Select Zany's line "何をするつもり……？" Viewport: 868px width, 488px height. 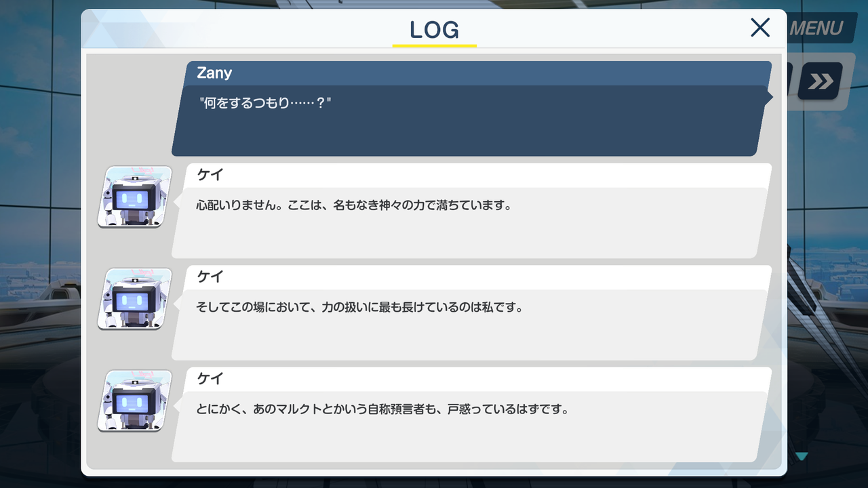(265, 104)
